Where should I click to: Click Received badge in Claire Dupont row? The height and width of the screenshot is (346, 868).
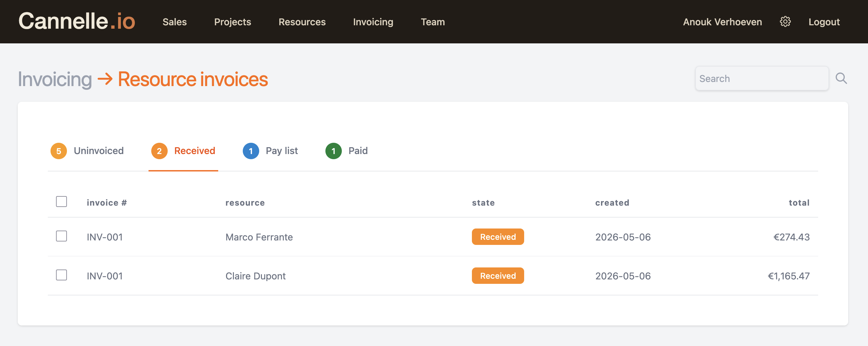(498, 276)
